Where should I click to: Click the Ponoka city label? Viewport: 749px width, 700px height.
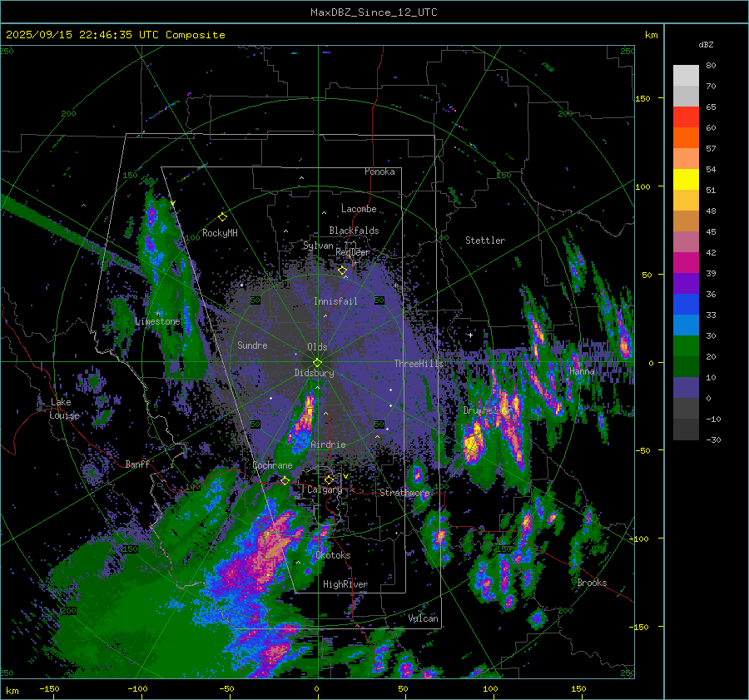(x=379, y=171)
